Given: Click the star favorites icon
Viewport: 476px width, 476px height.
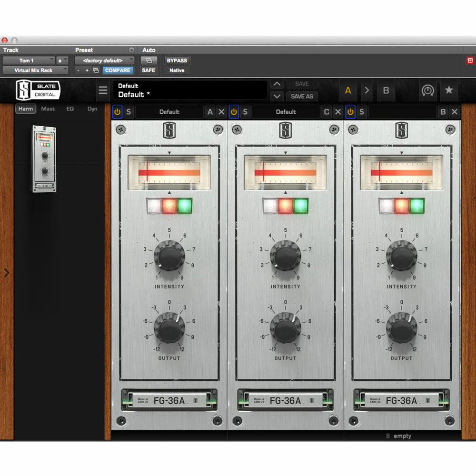Looking at the screenshot, I should 448,90.
